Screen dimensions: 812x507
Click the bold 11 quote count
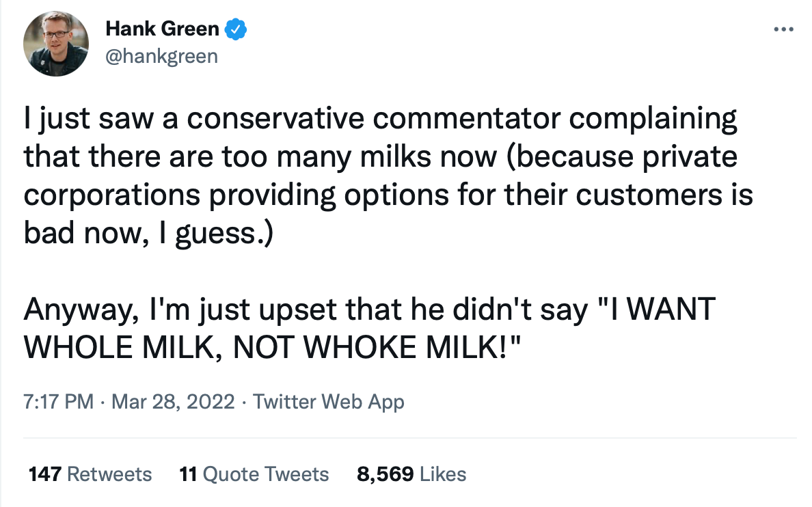click(188, 474)
